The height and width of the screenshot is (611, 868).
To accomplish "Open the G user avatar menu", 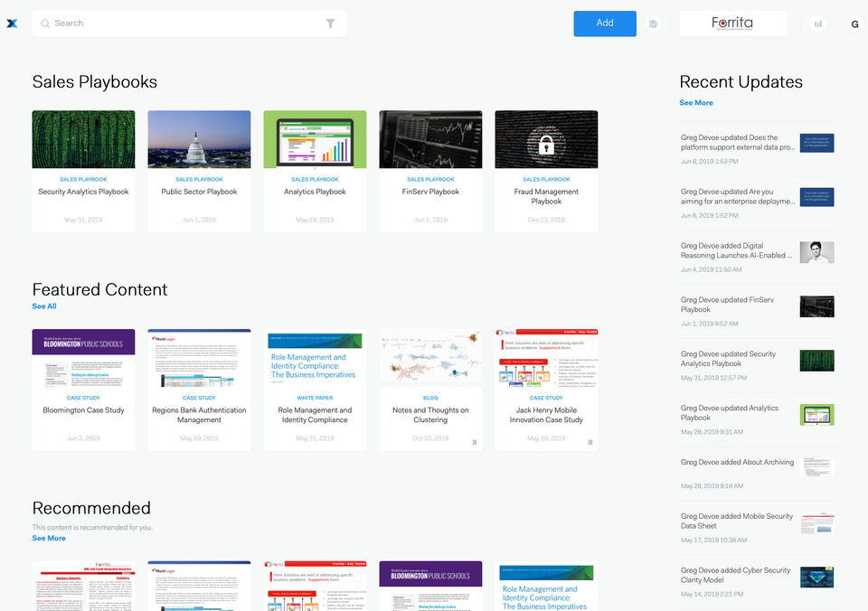I will coord(854,23).
